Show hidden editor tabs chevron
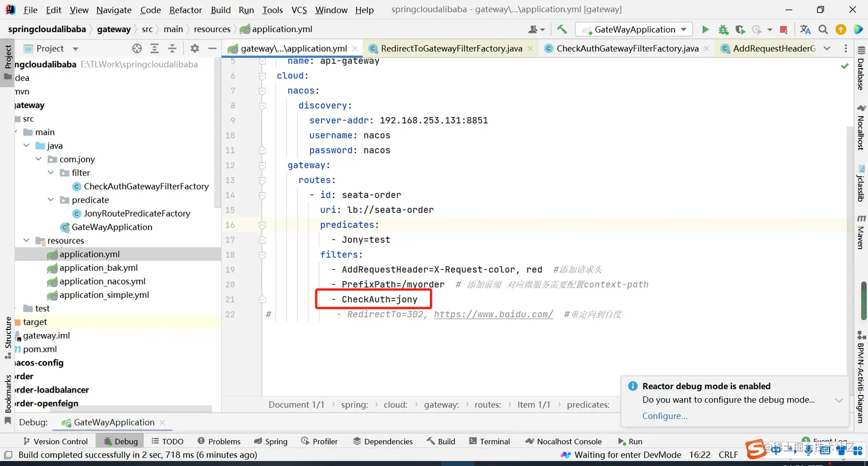 click(827, 49)
